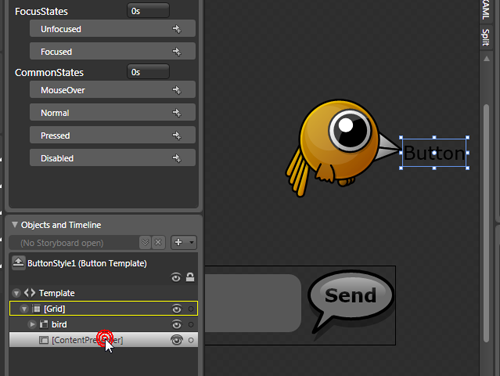Select the MouseOver visual state
The width and height of the screenshot is (500, 376).
point(112,90)
